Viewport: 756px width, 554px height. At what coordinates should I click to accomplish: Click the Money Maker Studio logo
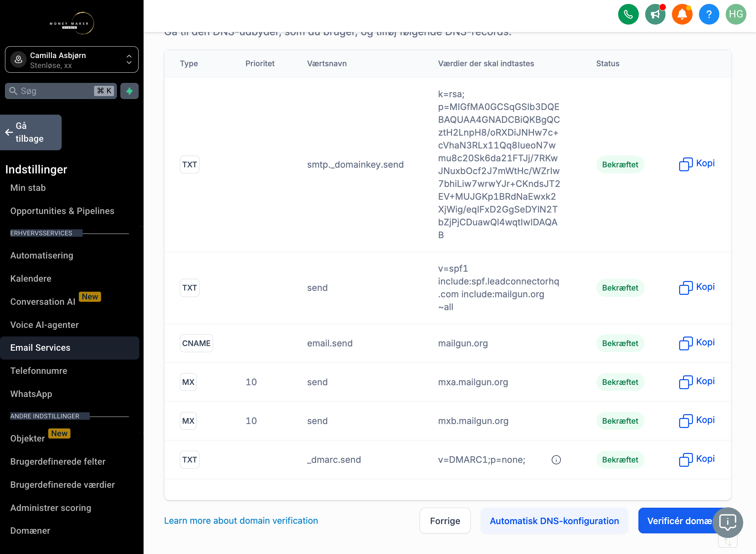pyautogui.click(x=72, y=23)
